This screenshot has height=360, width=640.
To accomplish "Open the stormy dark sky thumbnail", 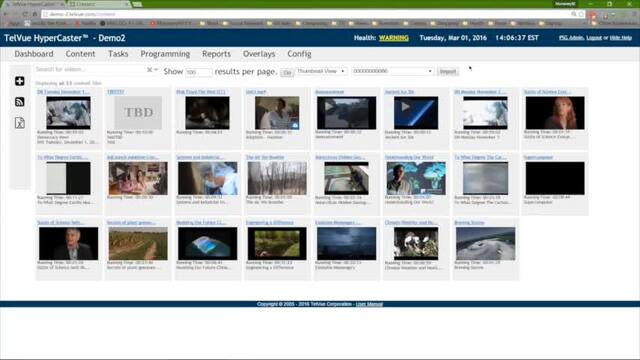I will click(347, 244).
